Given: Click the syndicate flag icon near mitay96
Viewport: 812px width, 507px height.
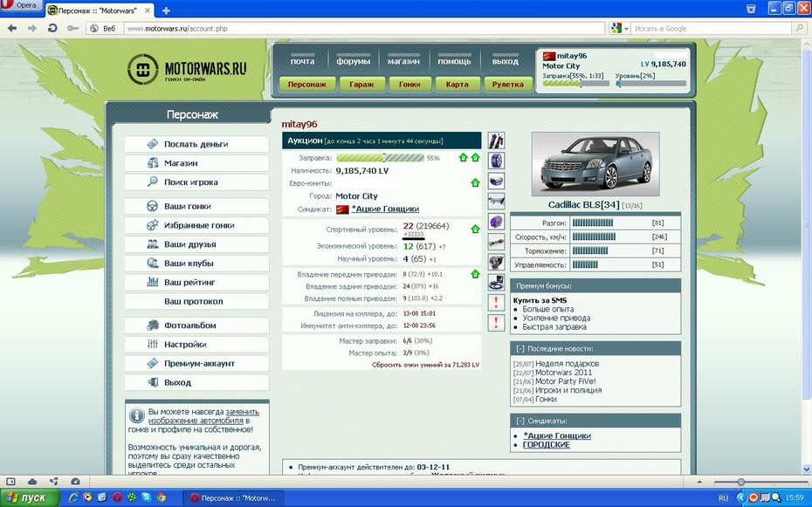Looking at the screenshot, I should (x=549, y=56).
